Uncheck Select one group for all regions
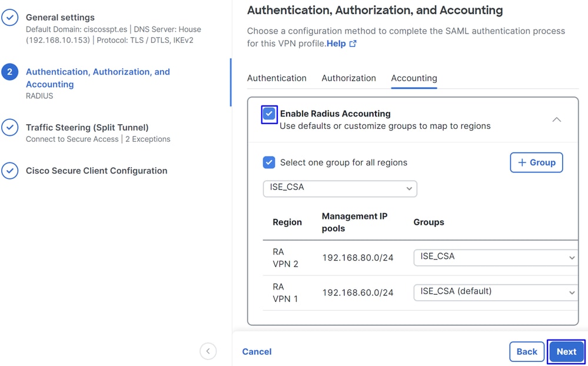This screenshot has height=366, width=588. pos(269,162)
